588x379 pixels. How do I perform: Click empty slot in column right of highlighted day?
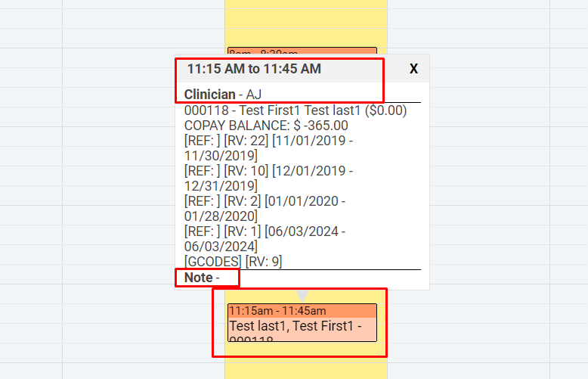pyautogui.click(x=487, y=188)
